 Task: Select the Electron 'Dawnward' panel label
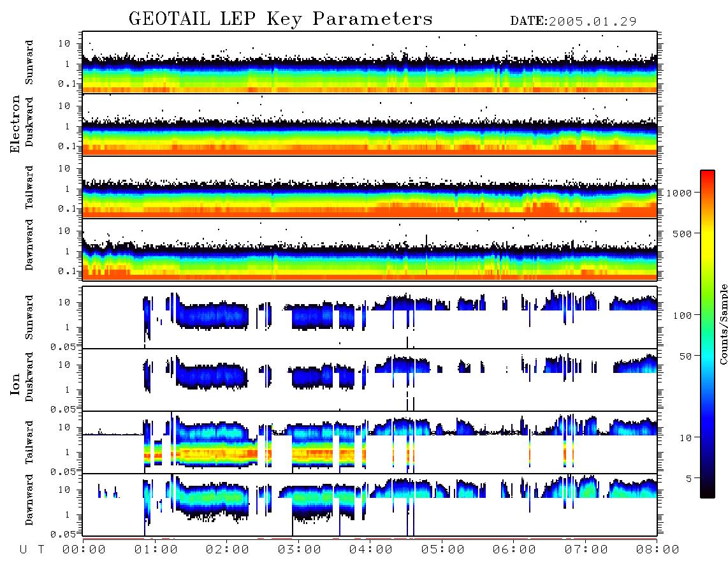[29, 245]
